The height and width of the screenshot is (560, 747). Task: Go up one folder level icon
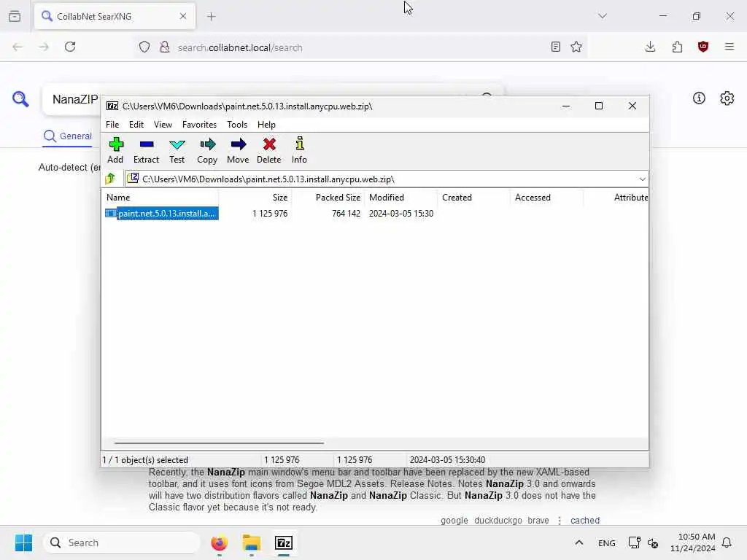[x=111, y=179]
